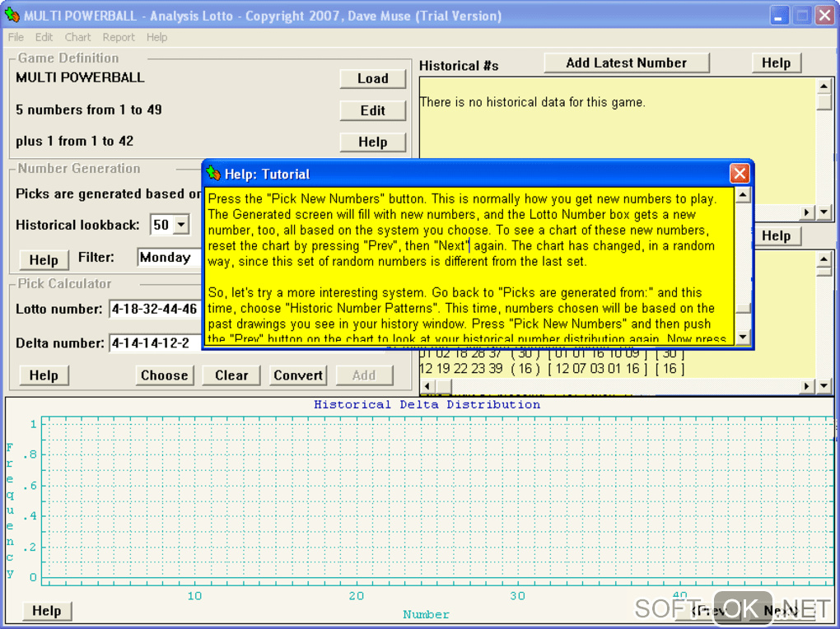Viewport: 840px width, 629px height.
Task: Click Historical #s scroll right arrow
Action: coord(807,212)
